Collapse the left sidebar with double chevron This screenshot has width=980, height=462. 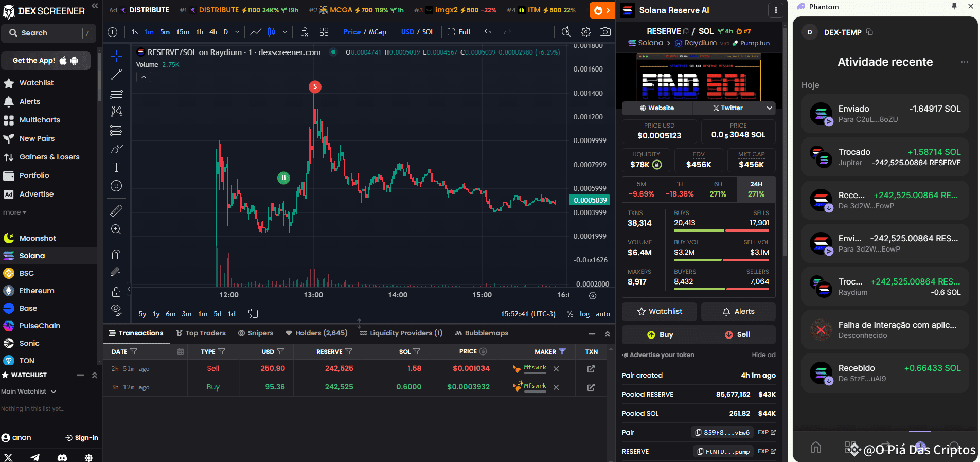coord(95,6)
